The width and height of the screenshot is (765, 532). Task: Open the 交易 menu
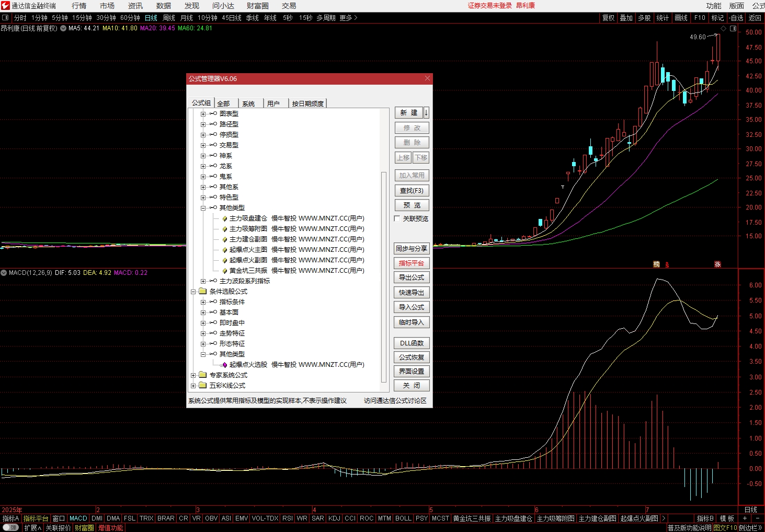tap(289, 6)
